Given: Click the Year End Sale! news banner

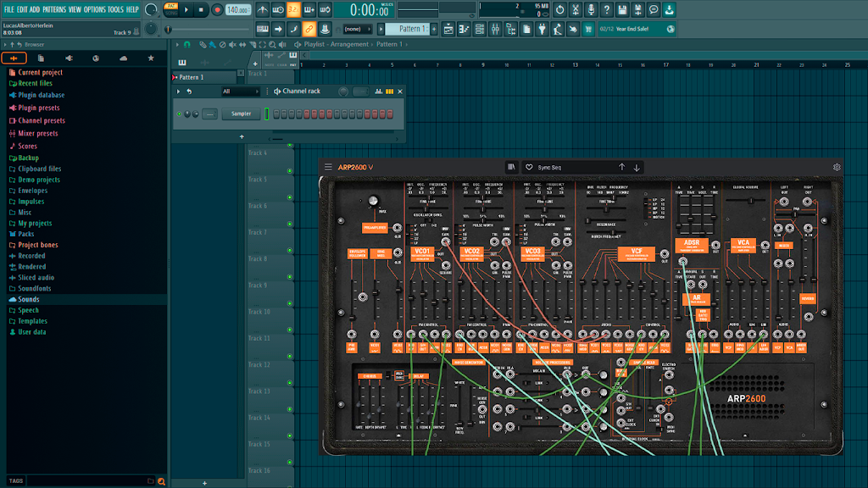Looking at the screenshot, I should [637, 29].
